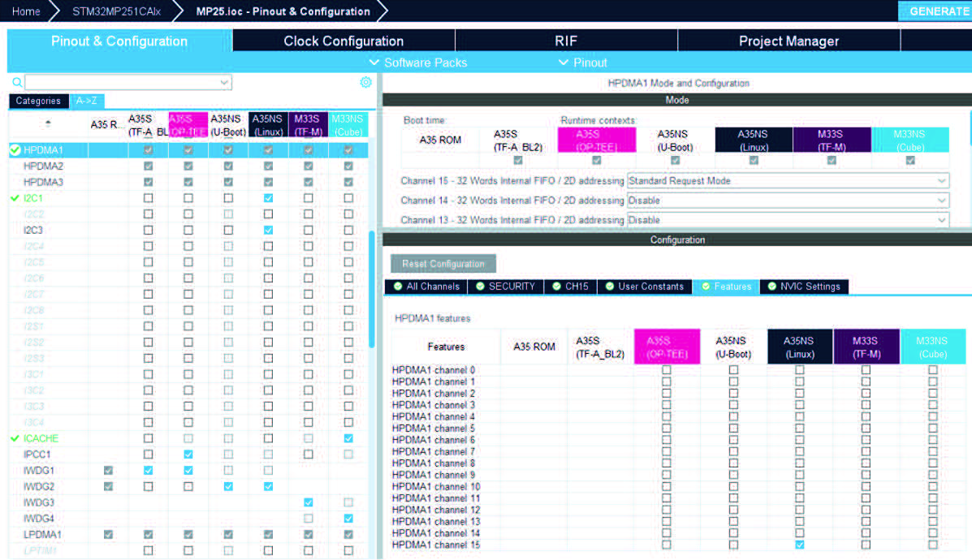
Task: Select LPDMA1 in the peripheral list
Action: tap(42, 535)
